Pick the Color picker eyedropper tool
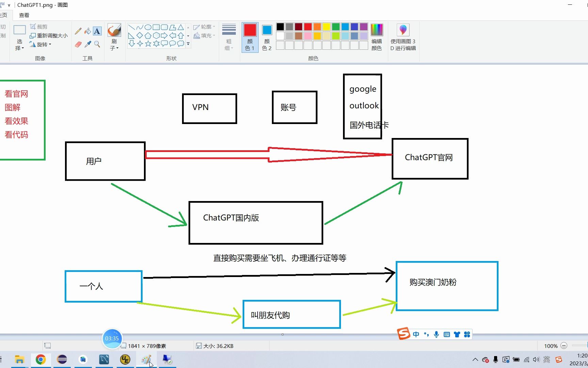 pyautogui.click(x=87, y=44)
